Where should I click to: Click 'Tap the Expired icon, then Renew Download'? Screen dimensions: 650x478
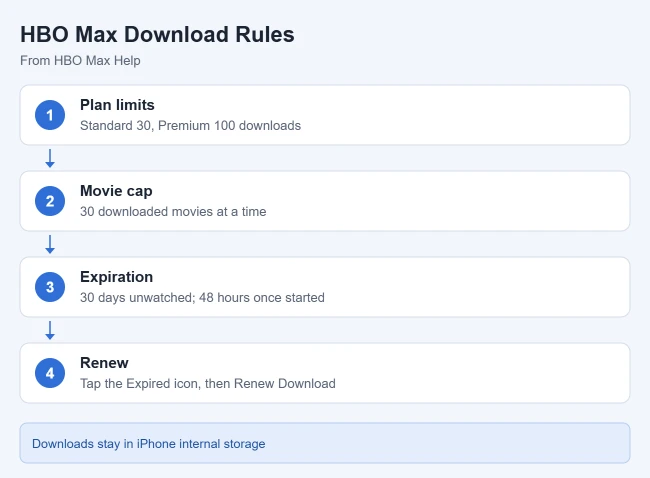coord(208,383)
